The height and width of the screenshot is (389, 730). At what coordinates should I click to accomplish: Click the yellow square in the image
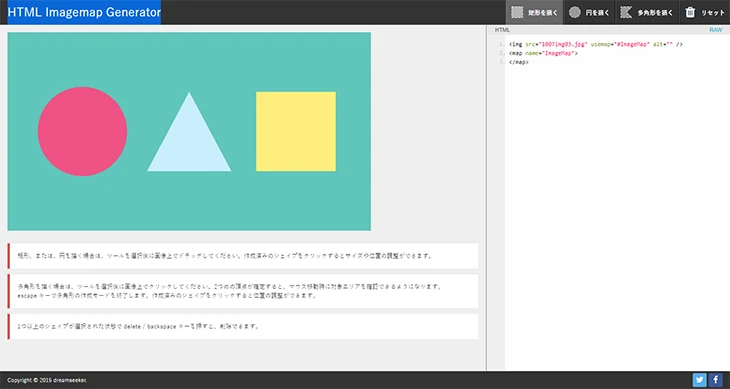click(296, 131)
